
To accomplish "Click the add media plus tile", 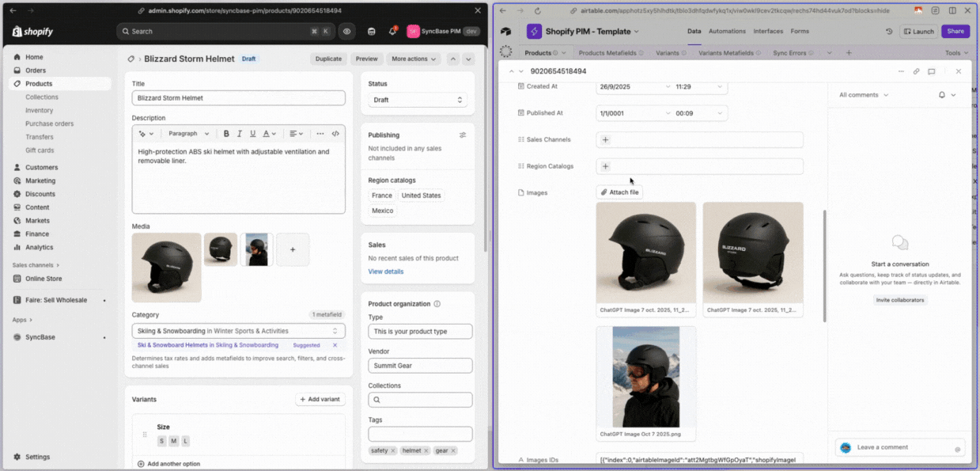I will (293, 249).
